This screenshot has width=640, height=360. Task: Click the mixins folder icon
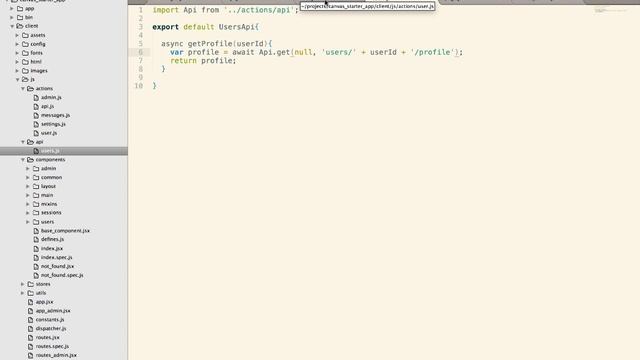36,204
